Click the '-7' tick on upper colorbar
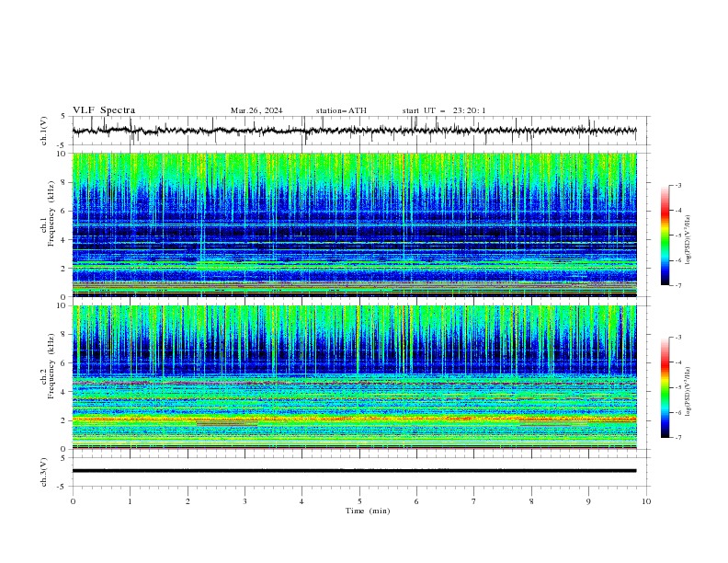 pos(678,286)
